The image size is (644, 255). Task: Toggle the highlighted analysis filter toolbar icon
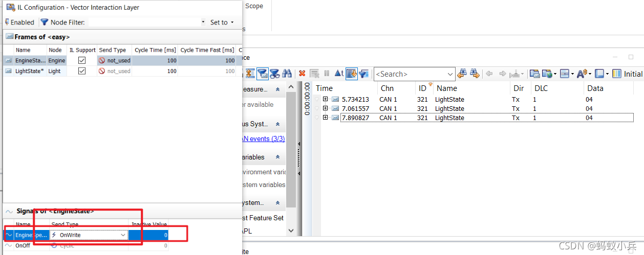[263, 74]
